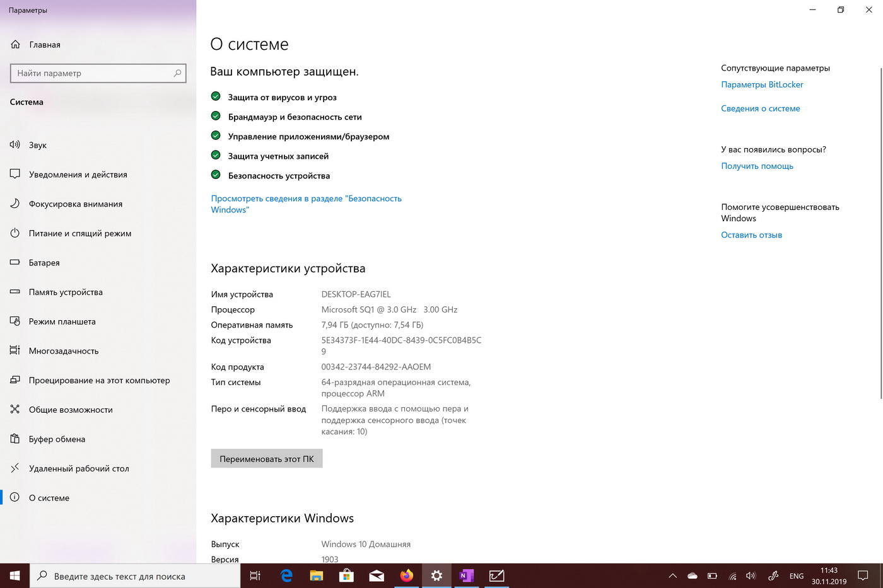
Task: Click Характеристики Windows heading
Action: pyautogui.click(x=282, y=518)
